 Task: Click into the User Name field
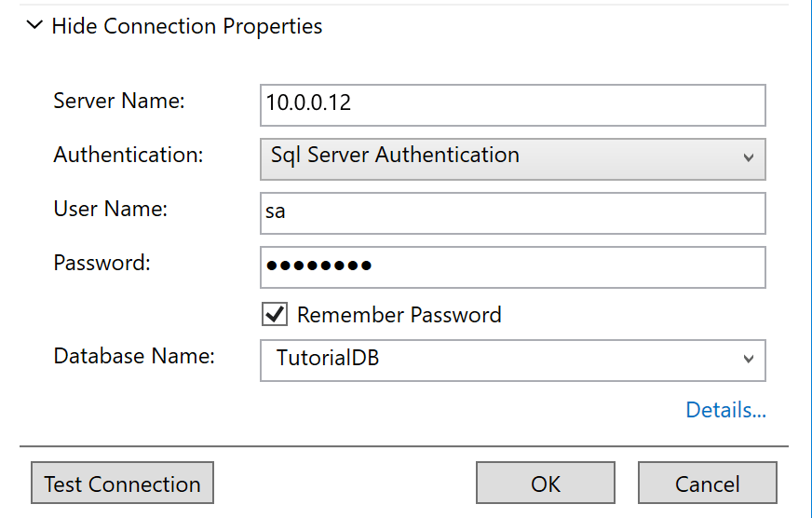tap(512, 213)
